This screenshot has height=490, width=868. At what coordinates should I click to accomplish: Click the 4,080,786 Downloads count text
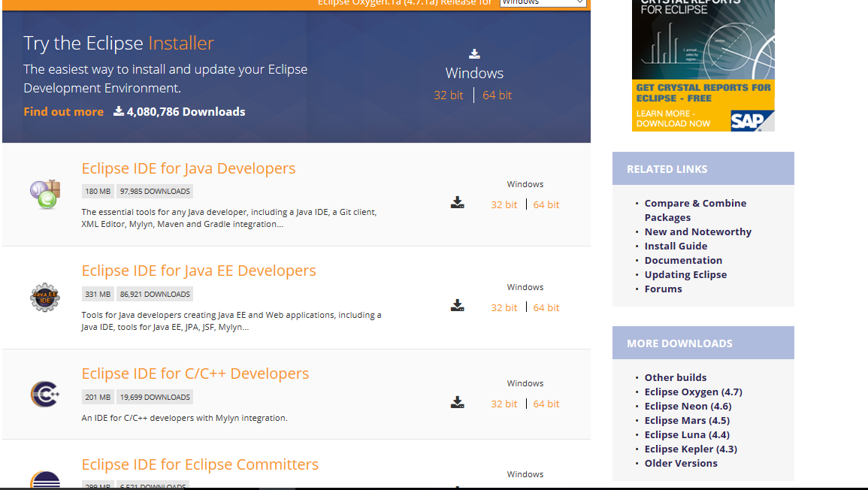coord(186,112)
